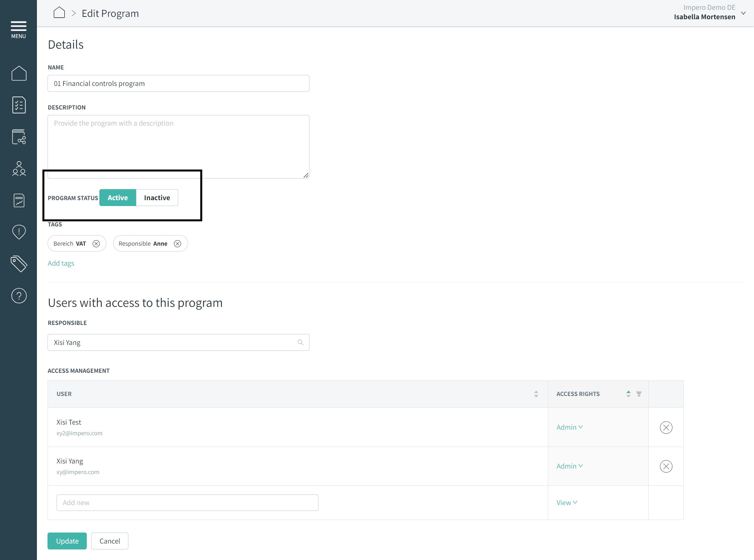Open the Isabella Mortensen account menu
The height and width of the screenshot is (560, 754).
pyautogui.click(x=709, y=13)
